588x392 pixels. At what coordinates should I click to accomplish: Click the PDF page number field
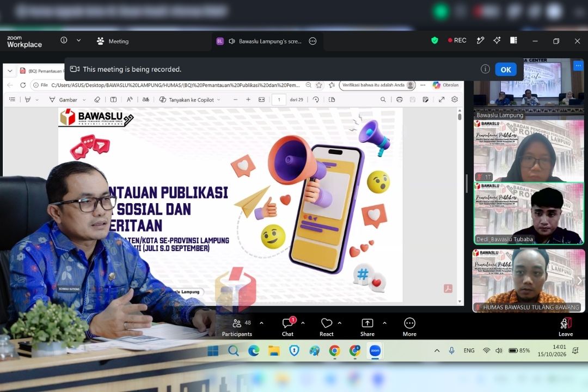point(279,100)
